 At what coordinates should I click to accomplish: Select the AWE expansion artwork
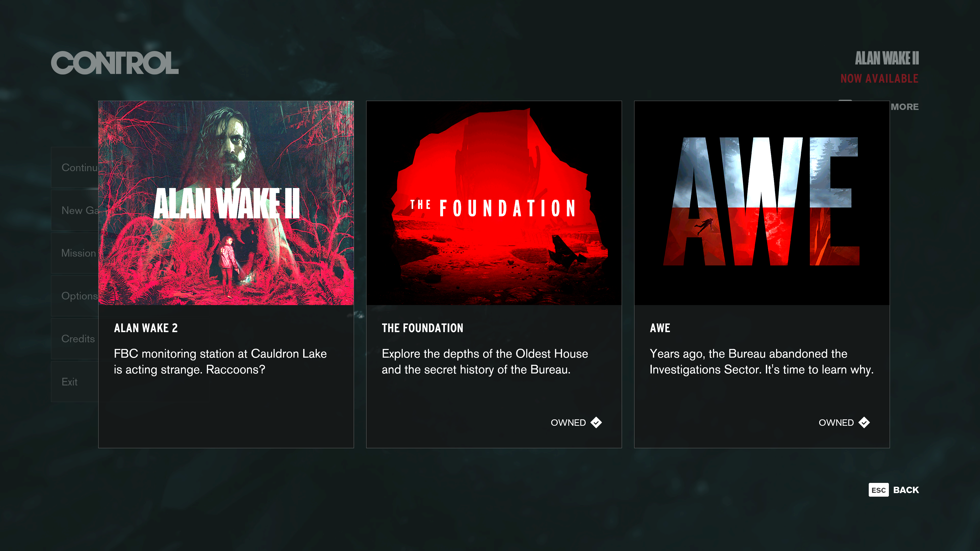[762, 203]
